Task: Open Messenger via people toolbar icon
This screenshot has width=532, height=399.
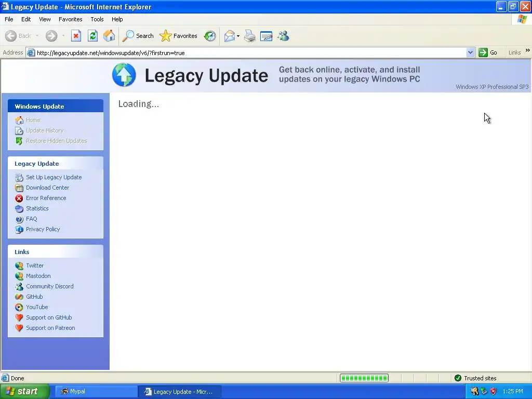Action: click(283, 36)
